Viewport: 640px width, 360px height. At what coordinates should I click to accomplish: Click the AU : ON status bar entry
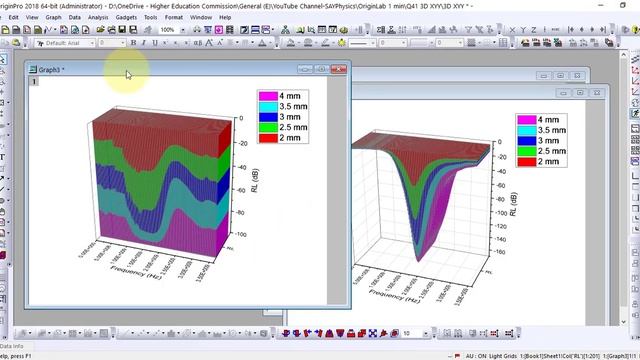[476, 356]
